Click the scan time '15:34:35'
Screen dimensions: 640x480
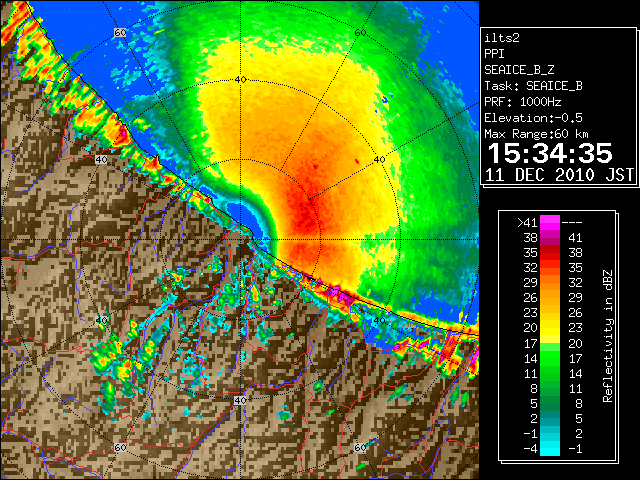pos(550,153)
